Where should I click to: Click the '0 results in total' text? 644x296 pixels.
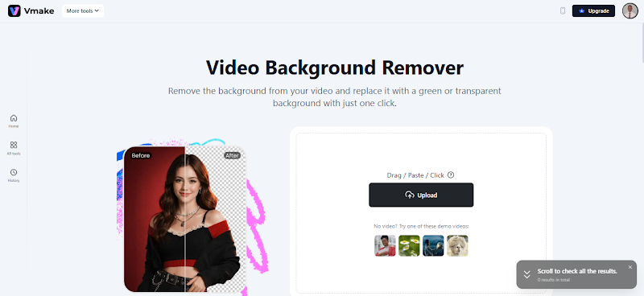point(553,280)
